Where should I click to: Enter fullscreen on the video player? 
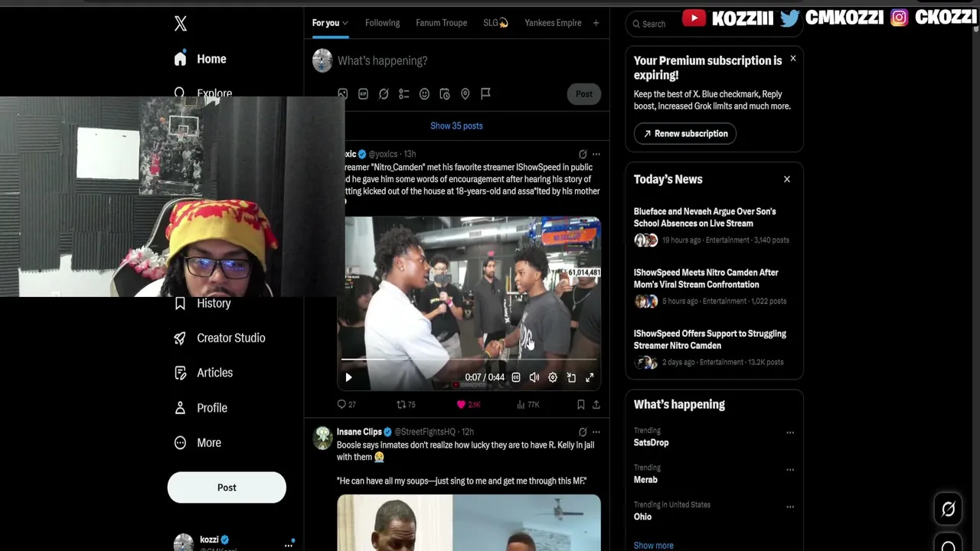590,377
